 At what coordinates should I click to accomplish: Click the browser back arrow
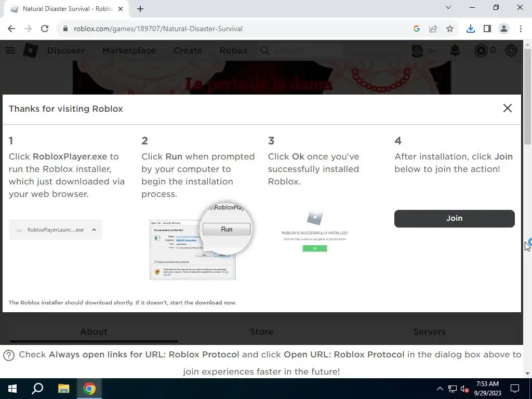coord(11,29)
